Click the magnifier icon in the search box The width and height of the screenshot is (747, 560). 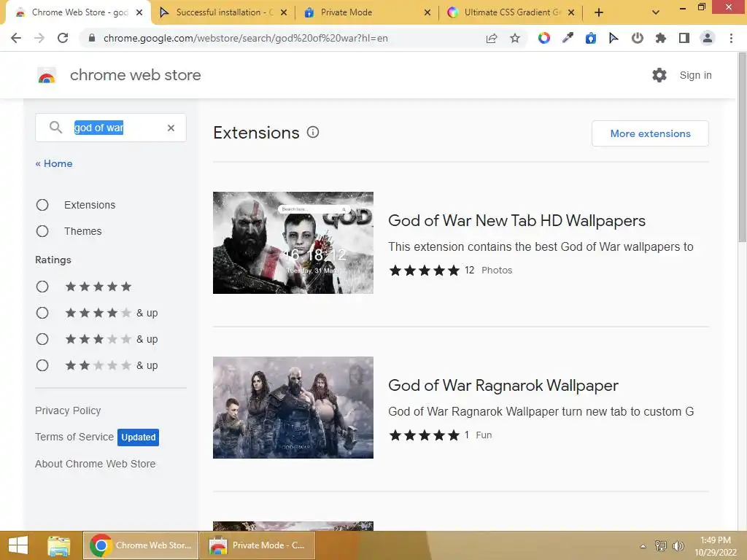tap(55, 127)
